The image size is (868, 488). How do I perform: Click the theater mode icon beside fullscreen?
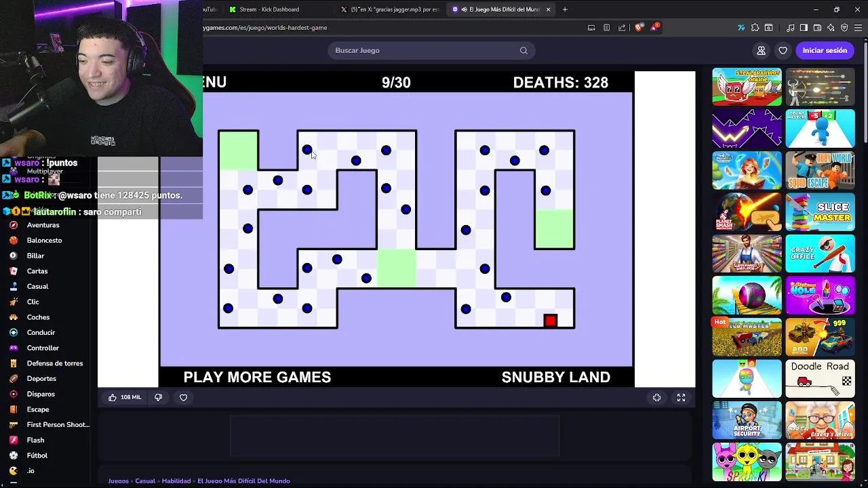tap(656, 398)
